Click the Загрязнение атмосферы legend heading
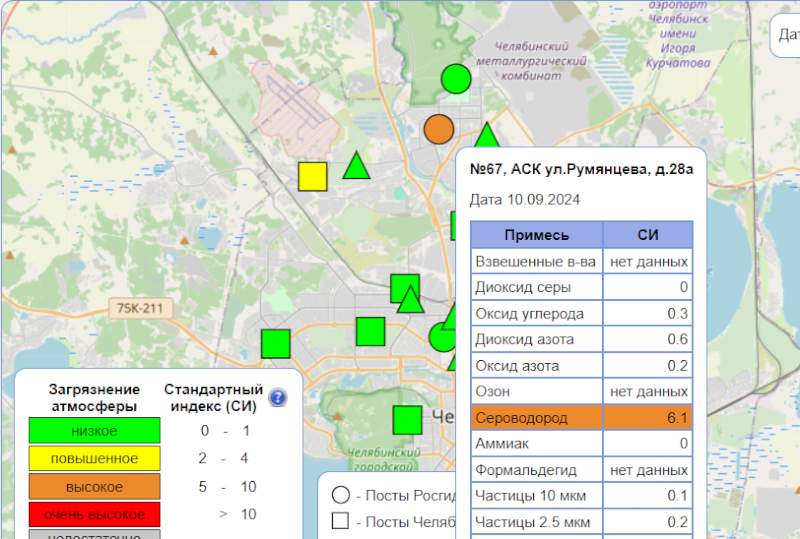The height and width of the screenshot is (539, 800). 94,398
